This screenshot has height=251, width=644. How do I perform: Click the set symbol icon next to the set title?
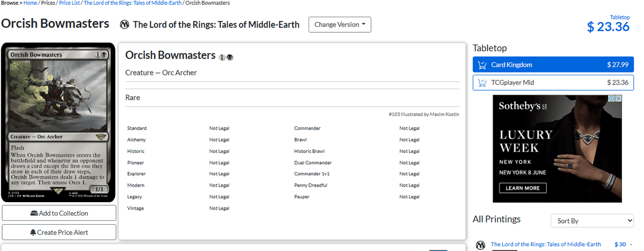click(x=125, y=25)
